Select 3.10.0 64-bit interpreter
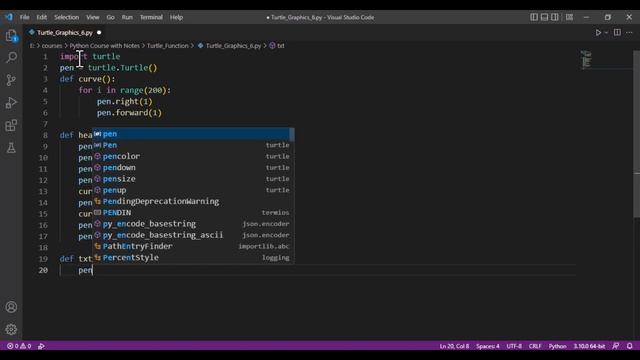The image size is (640, 360). (x=589, y=346)
